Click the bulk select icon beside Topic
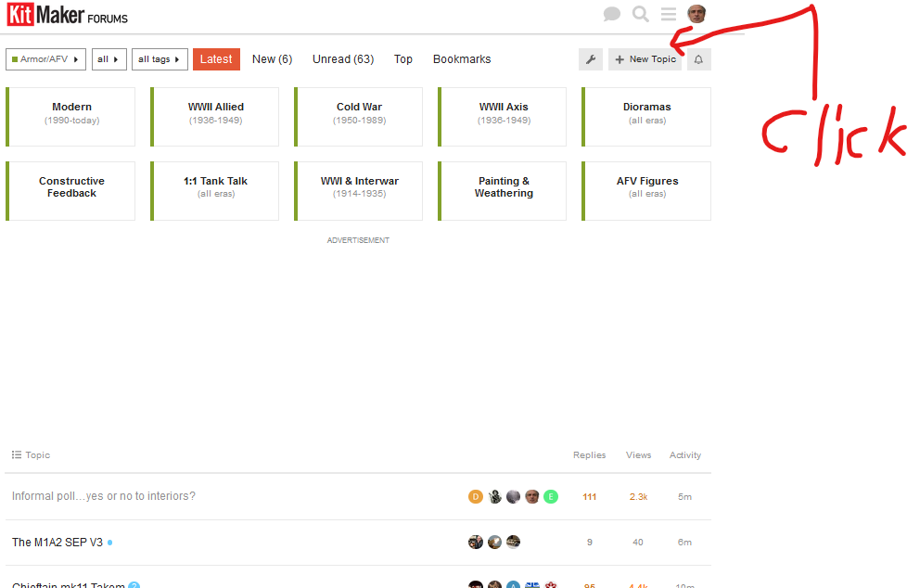Image resolution: width=907 pixels, height=588 pixels. click(17, 454)
